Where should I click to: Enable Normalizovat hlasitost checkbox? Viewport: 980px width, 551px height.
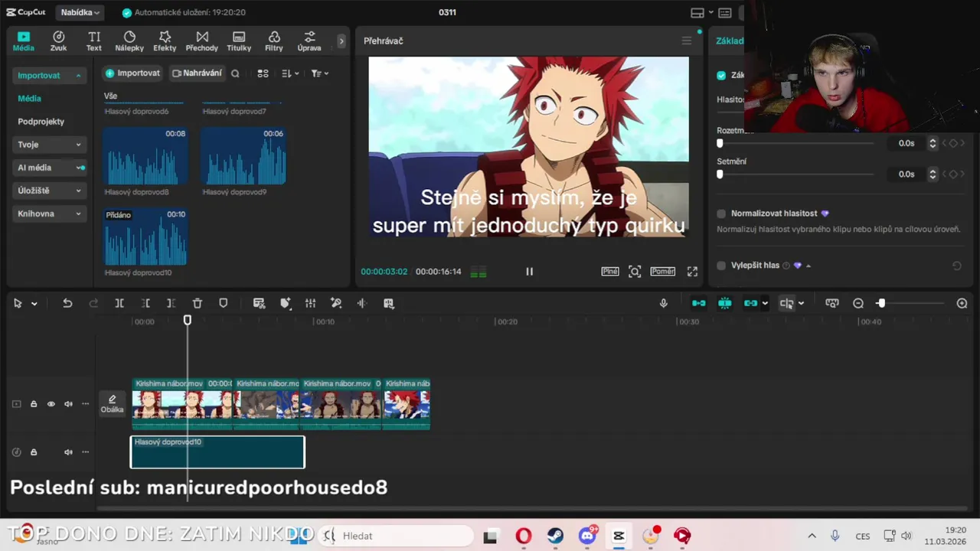coord(721,214)
